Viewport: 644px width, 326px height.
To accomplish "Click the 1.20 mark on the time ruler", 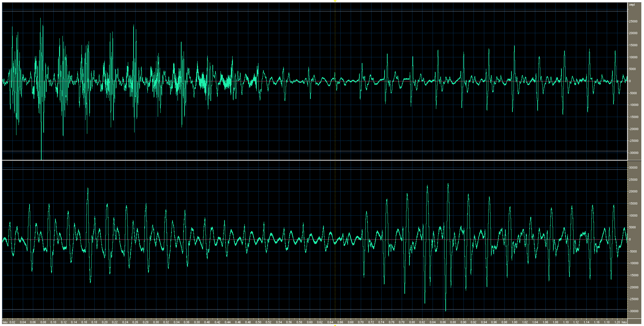I will [x=616, y=322].
